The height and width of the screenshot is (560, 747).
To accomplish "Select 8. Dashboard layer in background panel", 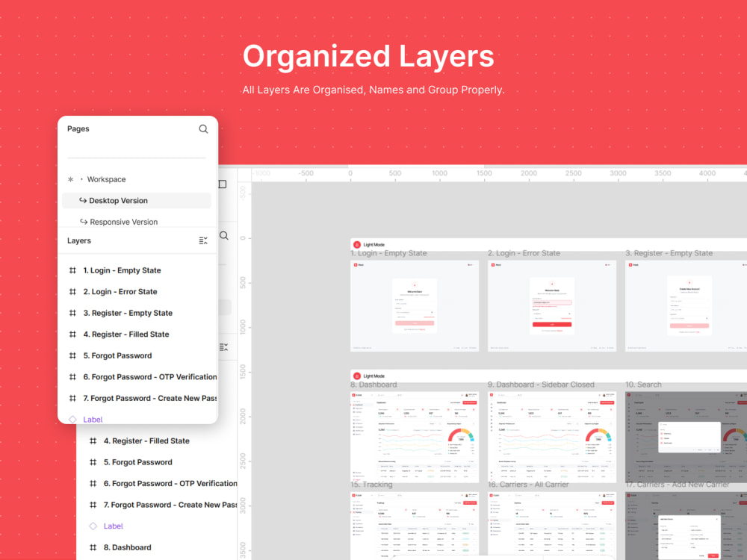I will point(128,547).
